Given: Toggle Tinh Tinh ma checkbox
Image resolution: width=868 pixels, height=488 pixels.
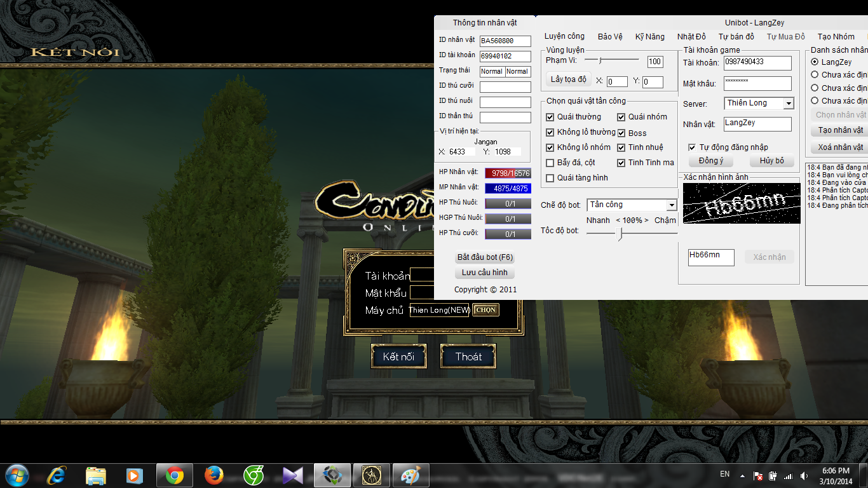Looking at the screenshot, I should click(621, 163).
